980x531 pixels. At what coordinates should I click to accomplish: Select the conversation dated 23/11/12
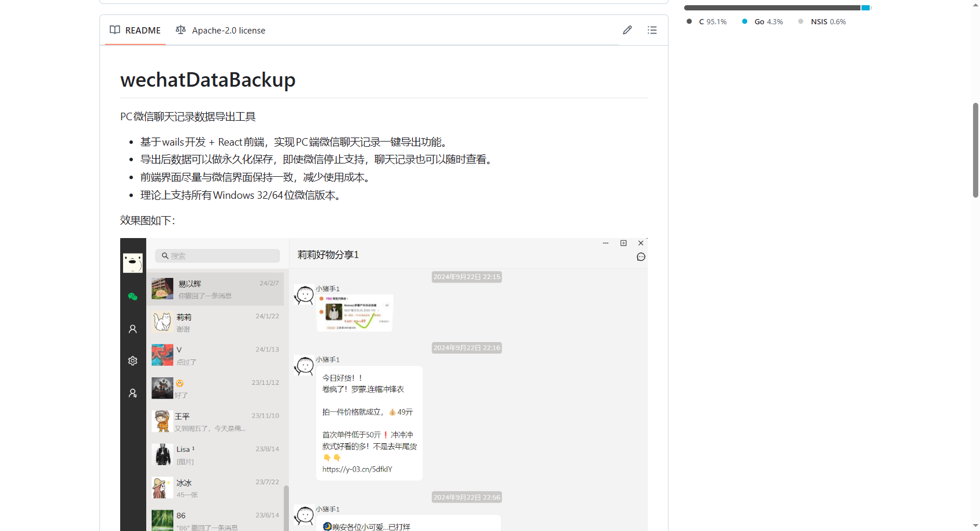point(215,388)
